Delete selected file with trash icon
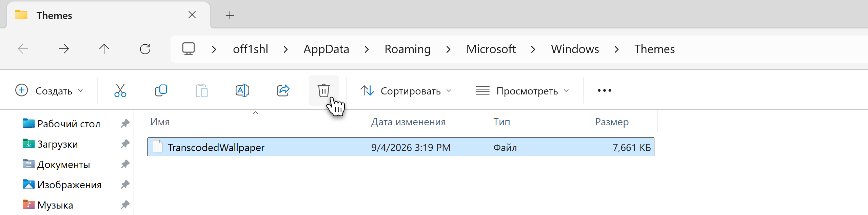This screenshot has width=868, height=215. point(324,90)
